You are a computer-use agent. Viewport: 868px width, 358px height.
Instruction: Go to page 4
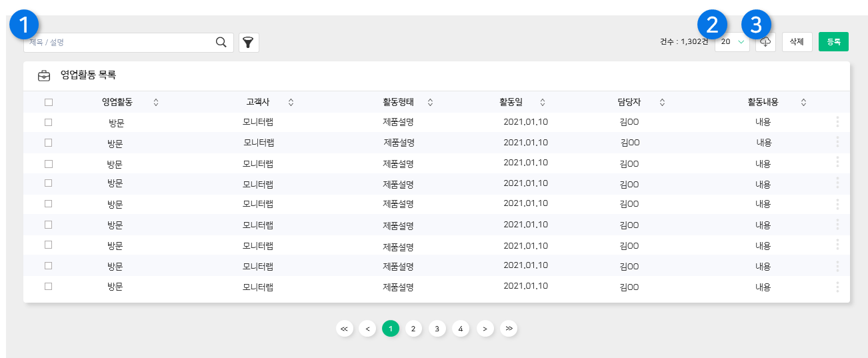tap(460, 328)
